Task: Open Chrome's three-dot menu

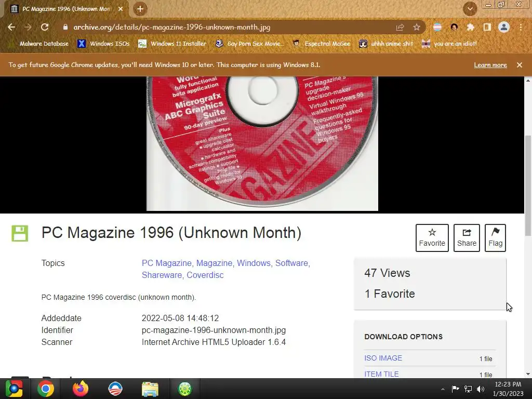Action: click(521, 27)
